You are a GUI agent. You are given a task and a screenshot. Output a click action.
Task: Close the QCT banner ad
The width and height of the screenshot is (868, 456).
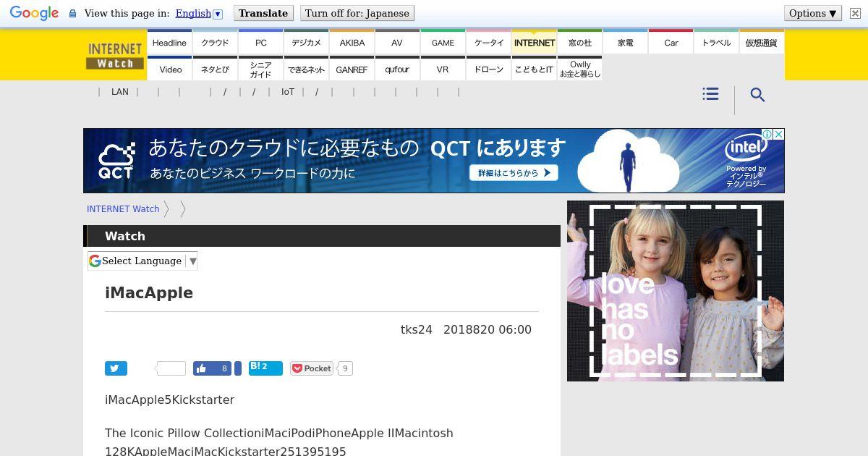[x=778, y=134]
